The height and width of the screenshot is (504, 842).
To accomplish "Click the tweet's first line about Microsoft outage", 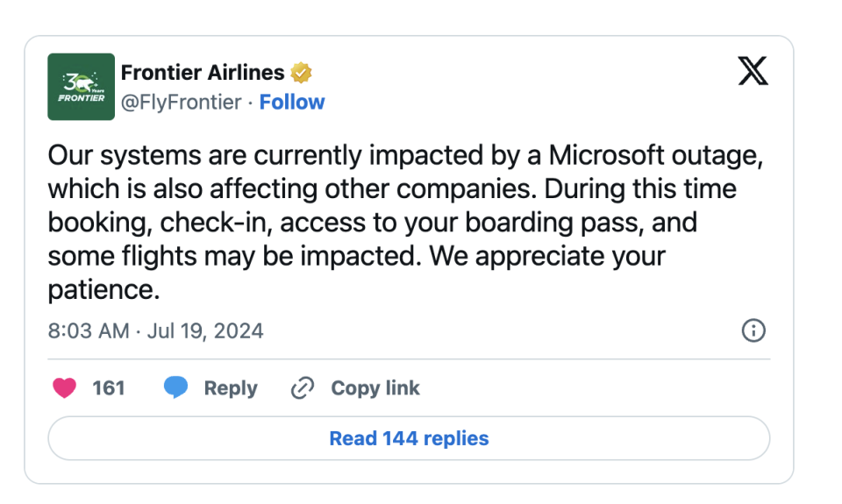I will pyautogui.click(x=403, y=157).
